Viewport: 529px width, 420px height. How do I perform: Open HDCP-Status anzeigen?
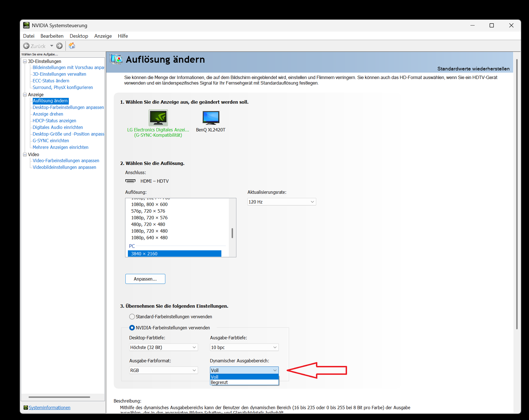(54, 121)
